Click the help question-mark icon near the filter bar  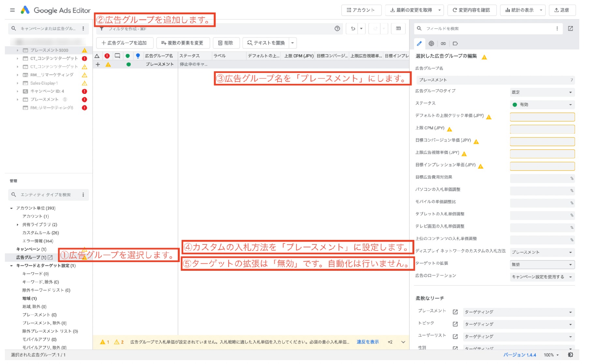[337, 28]
